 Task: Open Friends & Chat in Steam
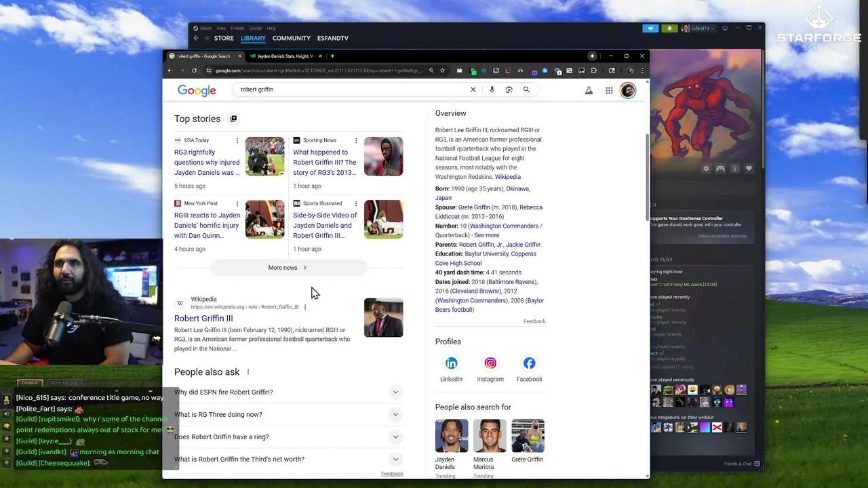[742, 464]
